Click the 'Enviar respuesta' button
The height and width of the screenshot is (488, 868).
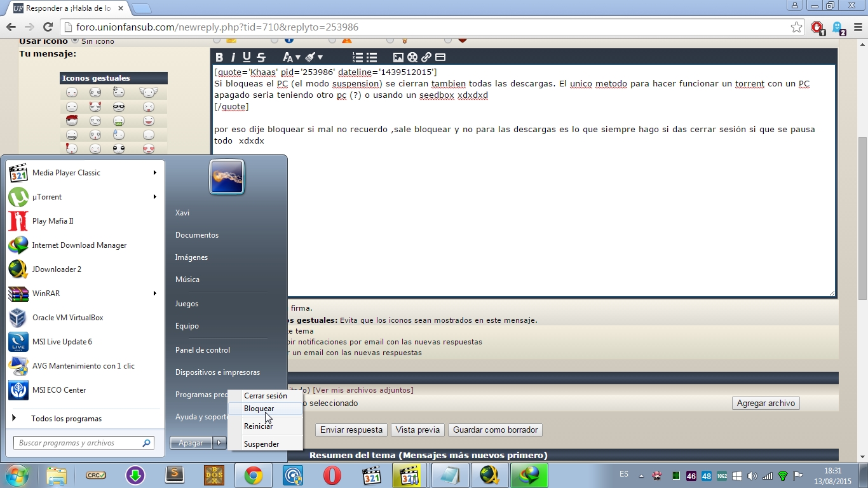click(x=351, y=430)
